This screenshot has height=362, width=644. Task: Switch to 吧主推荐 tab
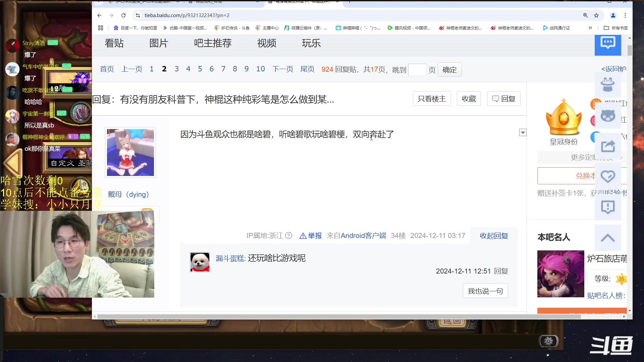click(x=213, y=43)
